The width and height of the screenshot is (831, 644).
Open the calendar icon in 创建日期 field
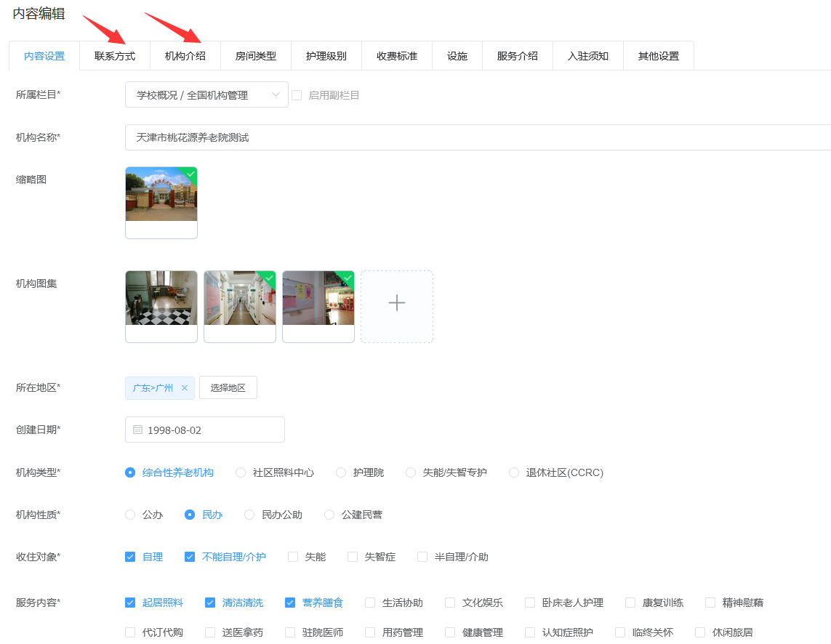pos(137,429)
